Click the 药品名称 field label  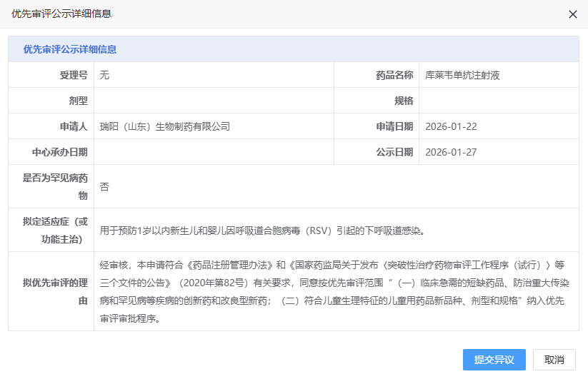(394, 75)
